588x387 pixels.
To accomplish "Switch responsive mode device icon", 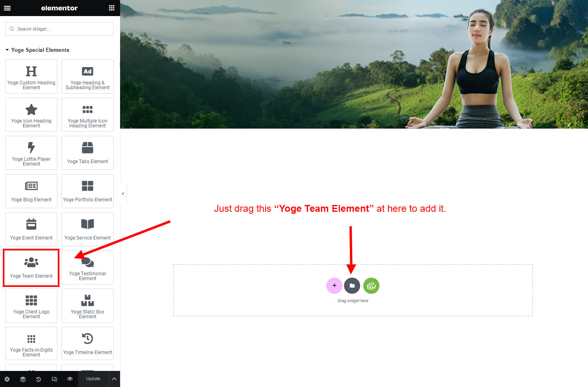I will [x=54, y=379].
